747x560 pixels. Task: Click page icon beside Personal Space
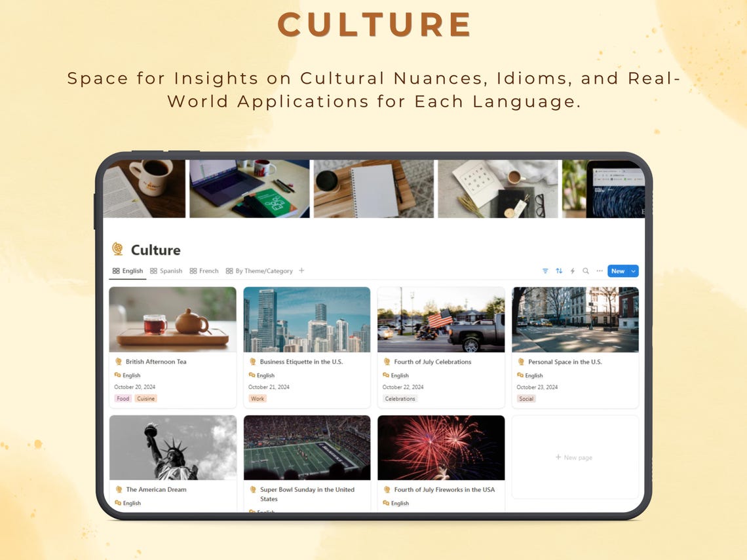521,362
